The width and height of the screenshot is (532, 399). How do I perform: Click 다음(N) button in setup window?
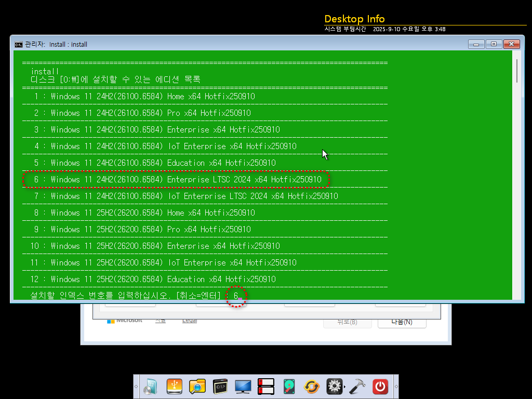pos(402,322)
